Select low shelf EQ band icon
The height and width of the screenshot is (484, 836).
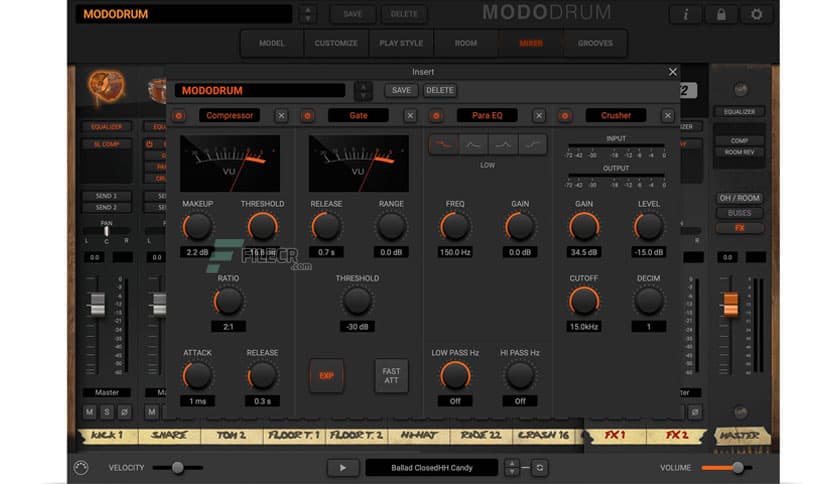pos(444,144)
